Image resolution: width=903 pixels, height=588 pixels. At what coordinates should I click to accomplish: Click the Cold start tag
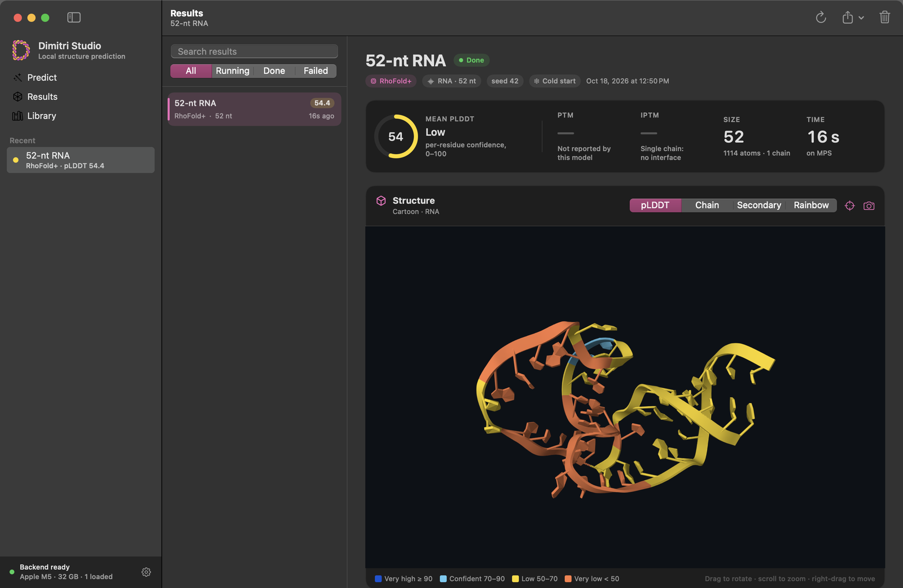(555, 81)
